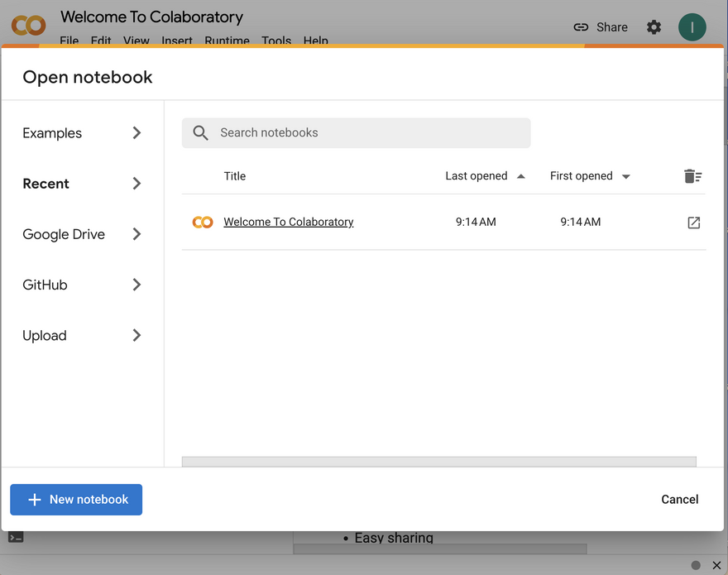Click the horizontal scrollbar under the notebook list
Screen dimensions: 728x575
(439, 461)
